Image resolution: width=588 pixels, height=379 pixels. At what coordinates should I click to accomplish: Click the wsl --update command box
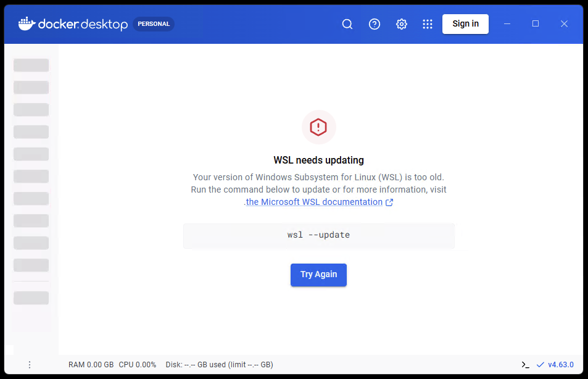tap(319, 236)
